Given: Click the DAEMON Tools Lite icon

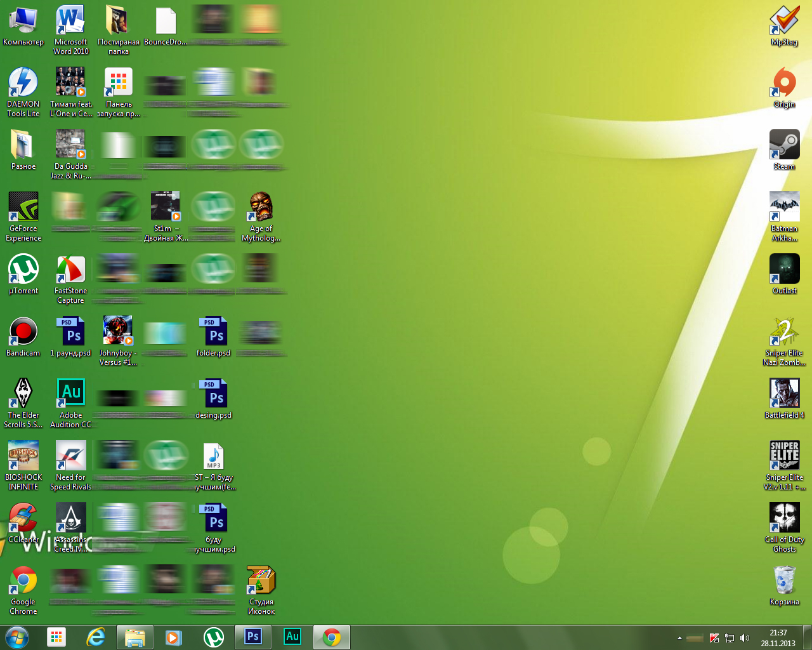Looking at the screenshot, I should click(23, 83).
